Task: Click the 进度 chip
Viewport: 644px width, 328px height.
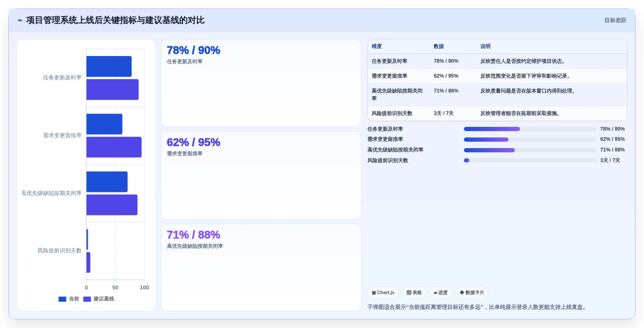Action: pos(441,293)
